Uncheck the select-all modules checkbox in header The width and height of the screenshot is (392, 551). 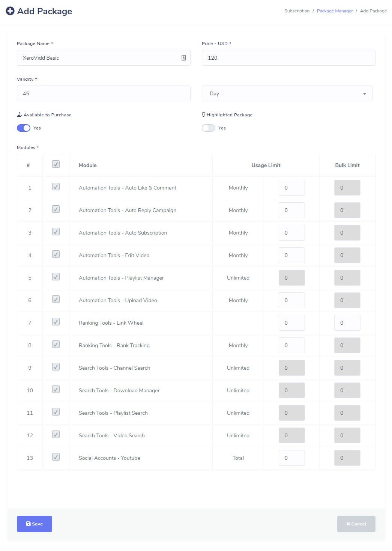(56, 164)
